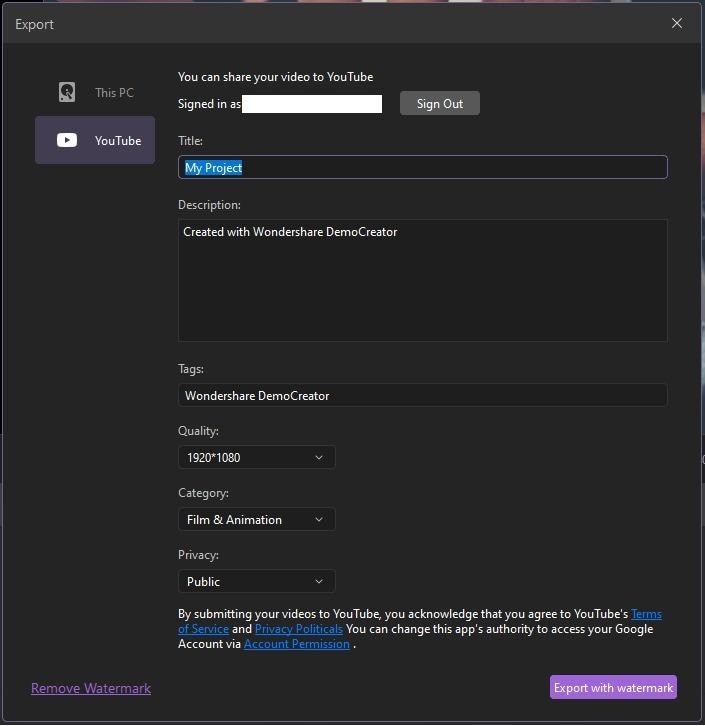The width and height of the screenshot is (705, 726).
Task: Focus the Tags input field
Action: click(x=422, y=395)
